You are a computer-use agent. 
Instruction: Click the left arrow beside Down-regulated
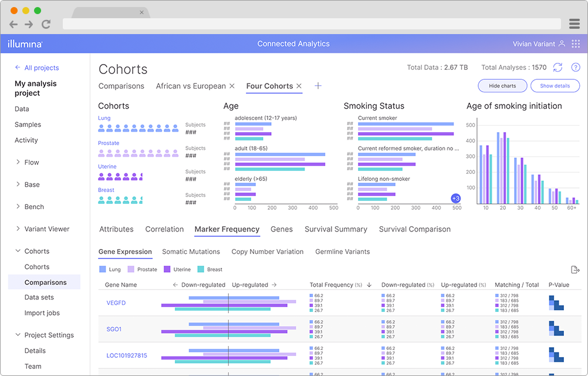175,285
